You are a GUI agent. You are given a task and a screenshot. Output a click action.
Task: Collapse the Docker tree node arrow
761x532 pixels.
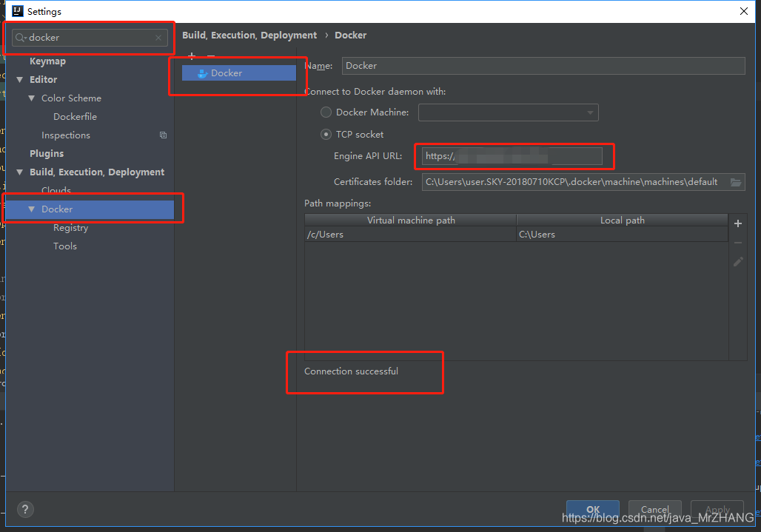(32, 209)
